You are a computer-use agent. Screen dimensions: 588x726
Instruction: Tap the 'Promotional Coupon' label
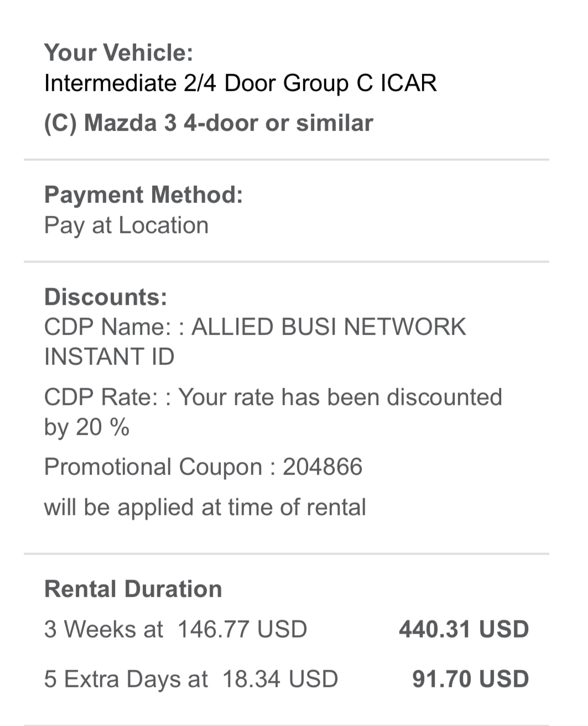(x=153, y=467)
